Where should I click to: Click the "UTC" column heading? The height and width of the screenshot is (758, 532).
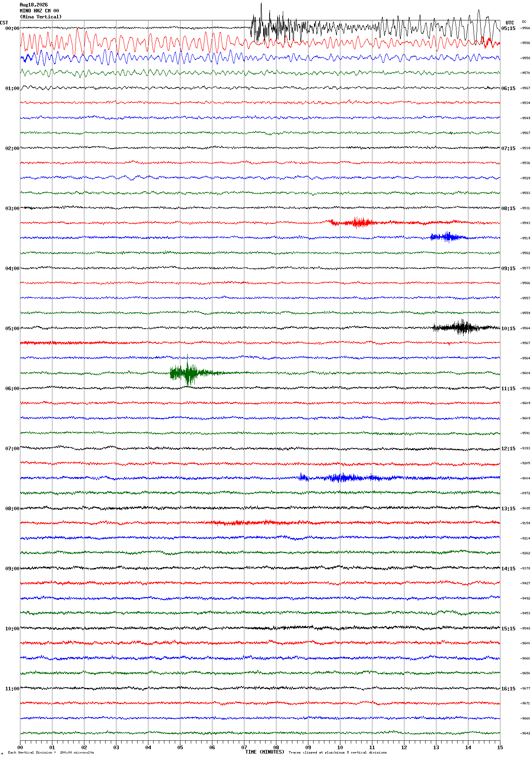[510, 23]
